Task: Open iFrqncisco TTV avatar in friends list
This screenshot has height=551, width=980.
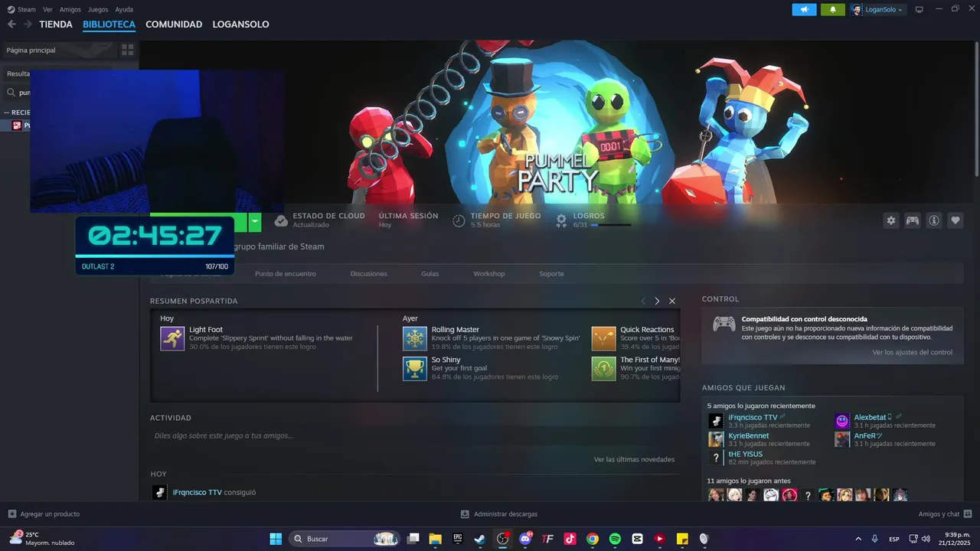Action: tap(716, 421)
